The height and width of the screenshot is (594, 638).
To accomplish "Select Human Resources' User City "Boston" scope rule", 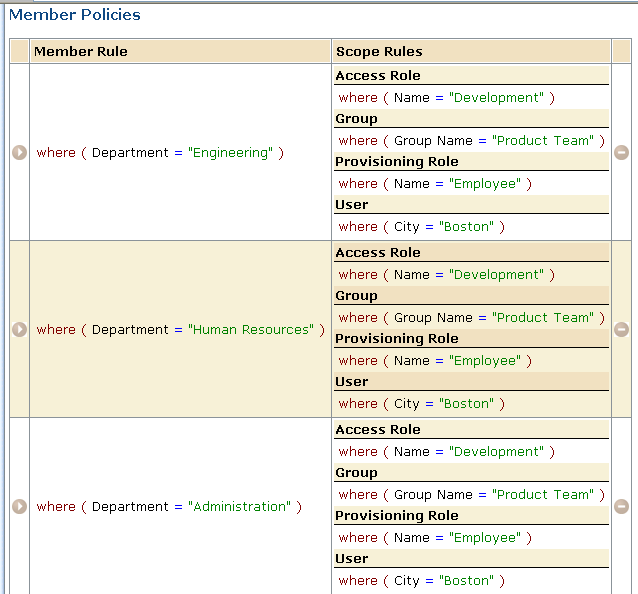I will [421, 404].
